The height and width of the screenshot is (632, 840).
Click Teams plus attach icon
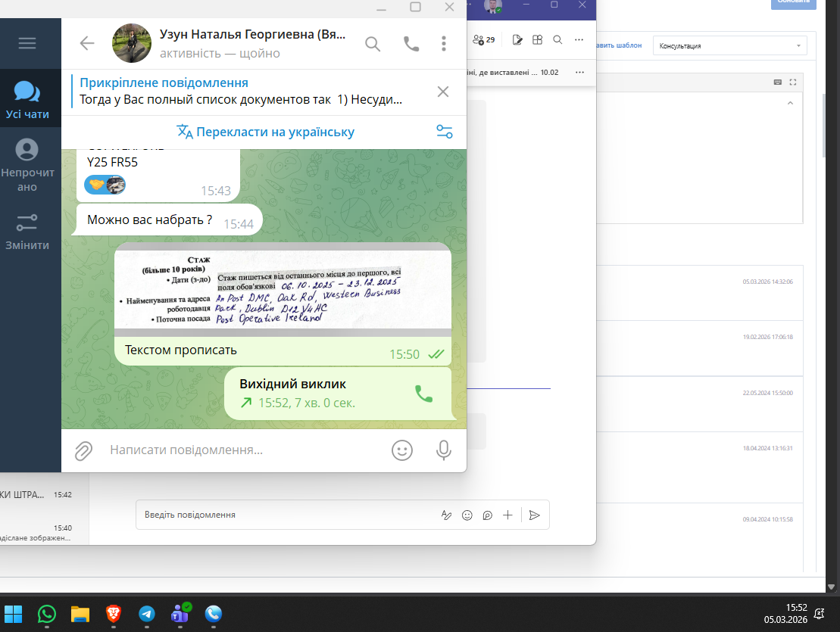(x=507, y=515)
